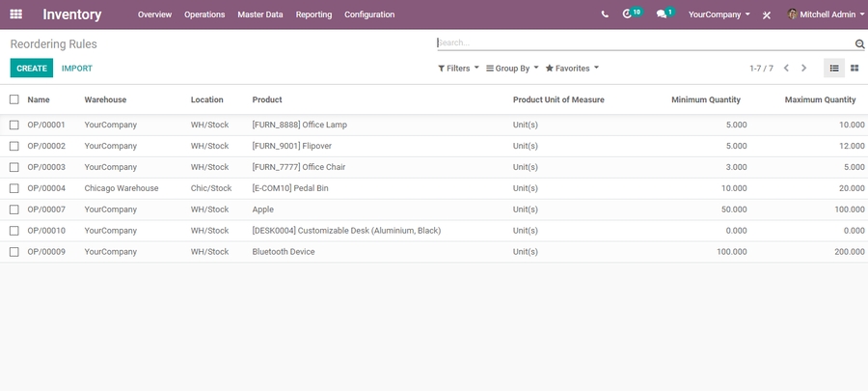This screenshot has height=391, width=868.
Task: Select checkbox for OP/00001 row
Action: point(14,125)
